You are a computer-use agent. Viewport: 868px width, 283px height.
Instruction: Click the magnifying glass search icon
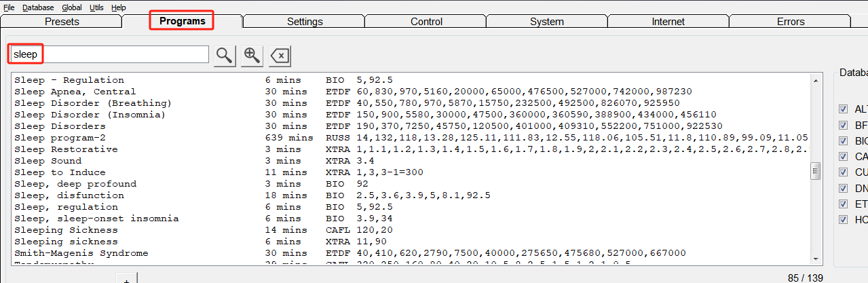tap(224, 55)
